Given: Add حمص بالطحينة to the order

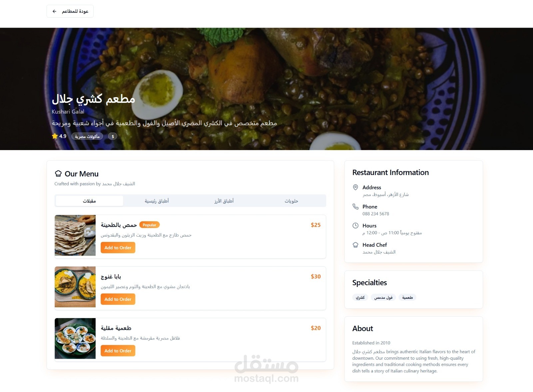Looking at the screenshot, I should [118, 248].
